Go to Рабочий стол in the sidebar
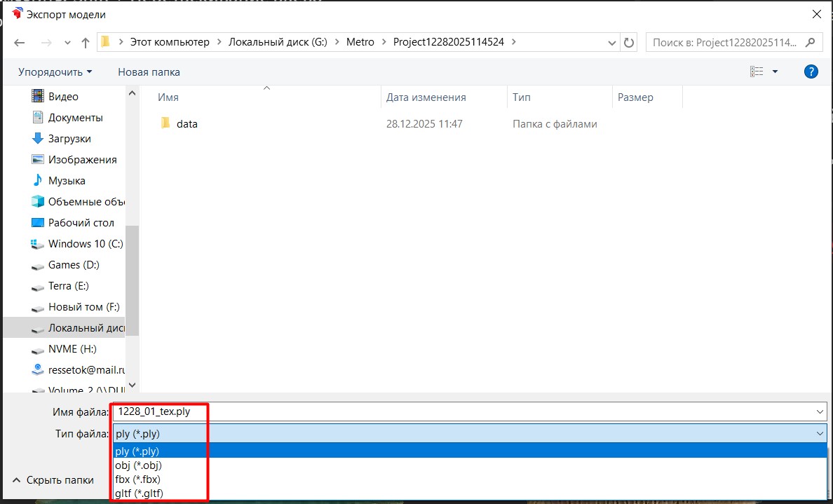Image resolution: width=833 pixels, height=504 pixels. (81, 222)
